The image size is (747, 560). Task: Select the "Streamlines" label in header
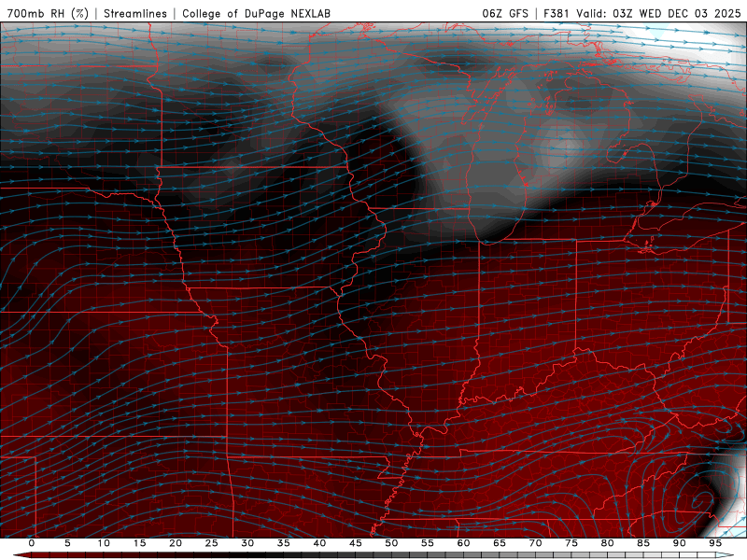tap(135, 13)
